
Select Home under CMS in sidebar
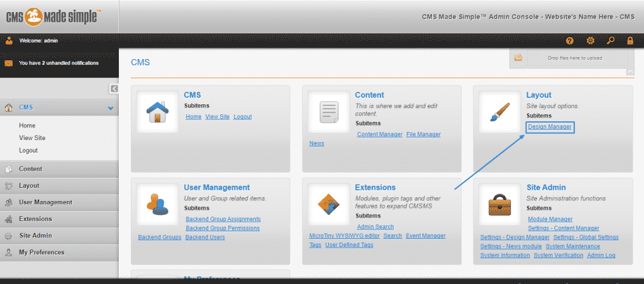pos(27,126)
